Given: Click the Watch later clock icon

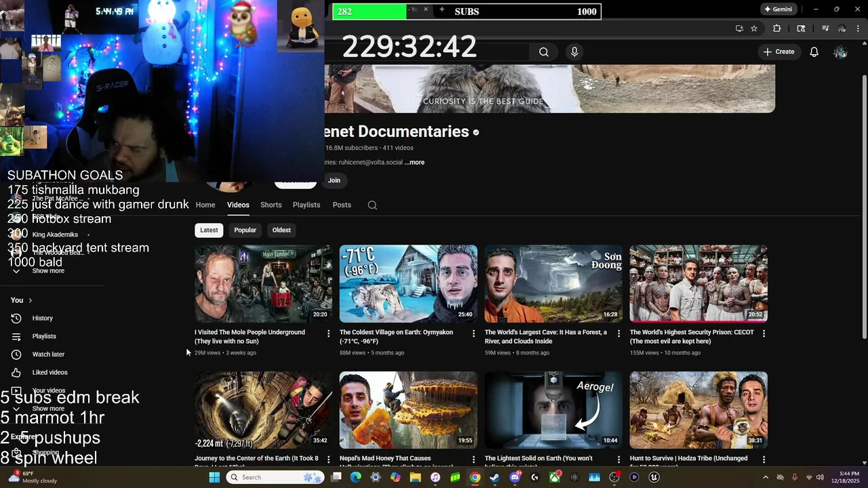Looking at the screenshot, I should point(16,354).
